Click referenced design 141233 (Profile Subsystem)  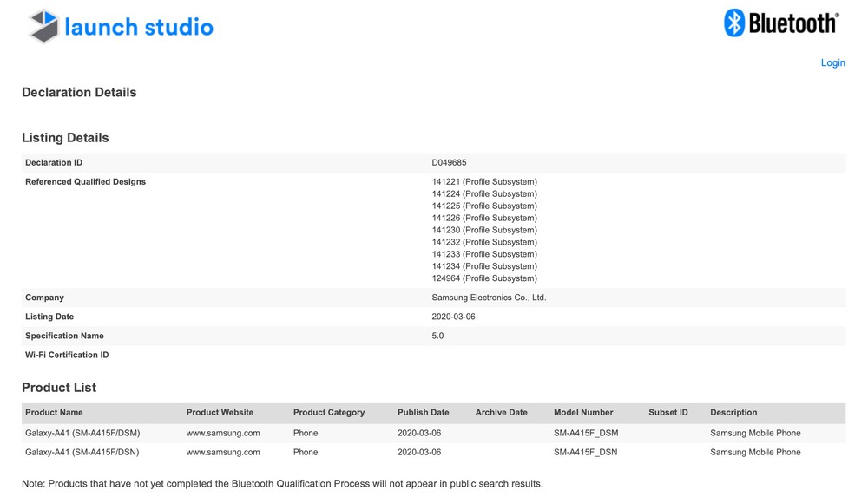(484, 254)
